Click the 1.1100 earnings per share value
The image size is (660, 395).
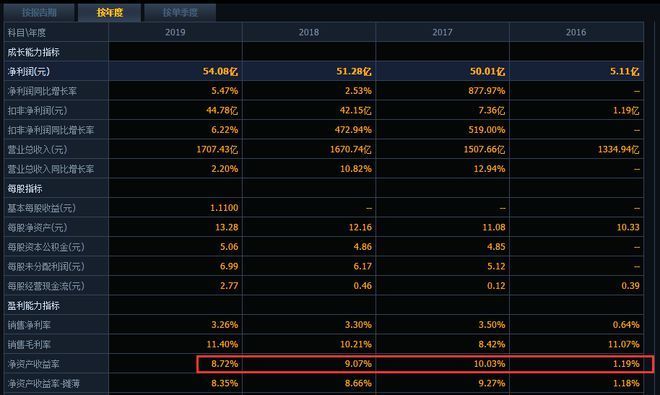224,208
